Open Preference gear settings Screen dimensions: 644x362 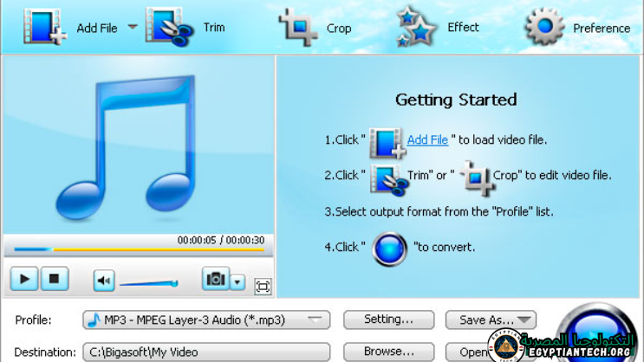click(545, 27)
